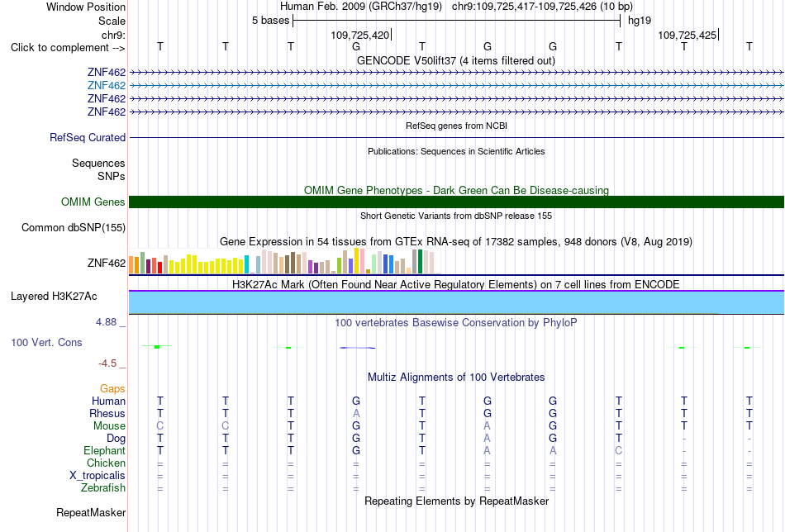Click the hg19 label beside scale bar

pos(640,21)
